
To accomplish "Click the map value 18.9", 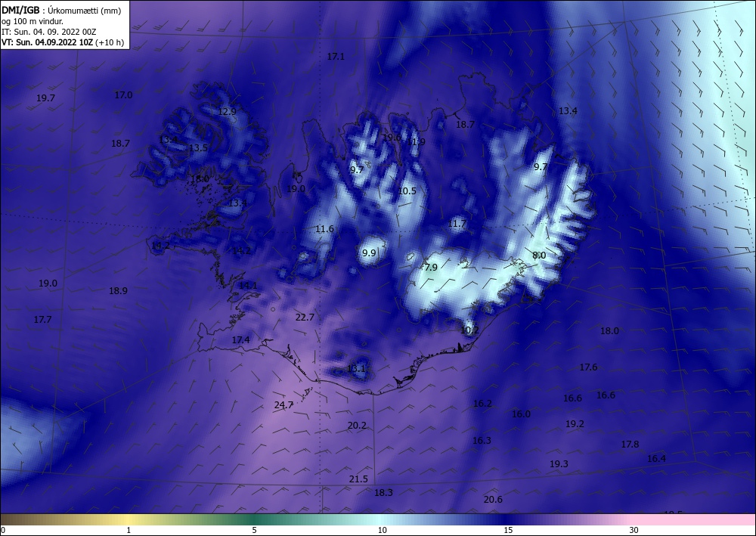I will coord(118,290).
